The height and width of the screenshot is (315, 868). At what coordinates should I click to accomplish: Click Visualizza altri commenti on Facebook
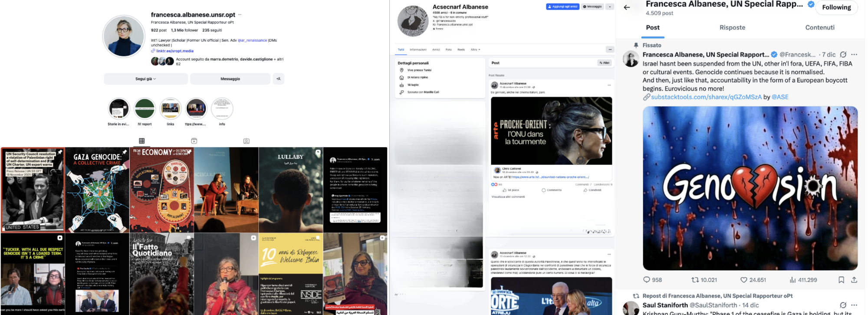pos(508,197)
